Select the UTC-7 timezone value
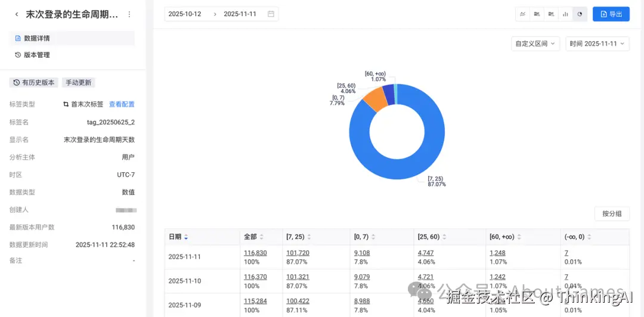This screenshot has width=644, height=317. [x=126, y=175]
